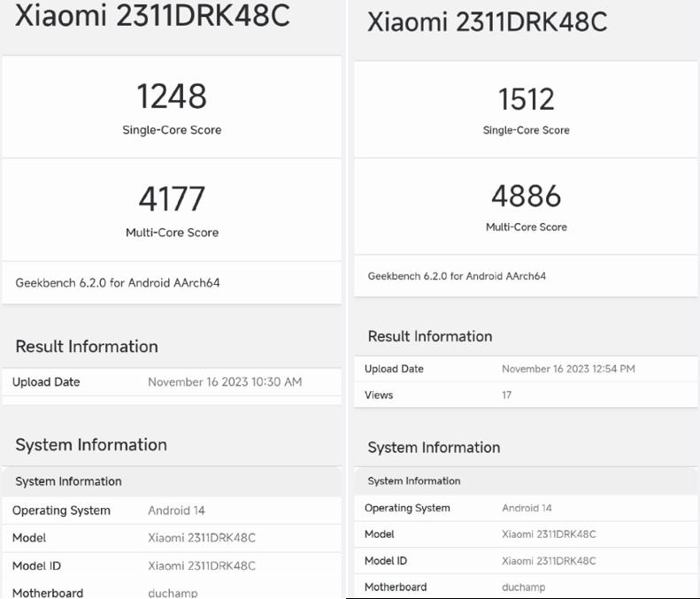Click right Geekbench 6.2.0 for Android text
This screenshot has height=599, width=700.
point(457,276)
